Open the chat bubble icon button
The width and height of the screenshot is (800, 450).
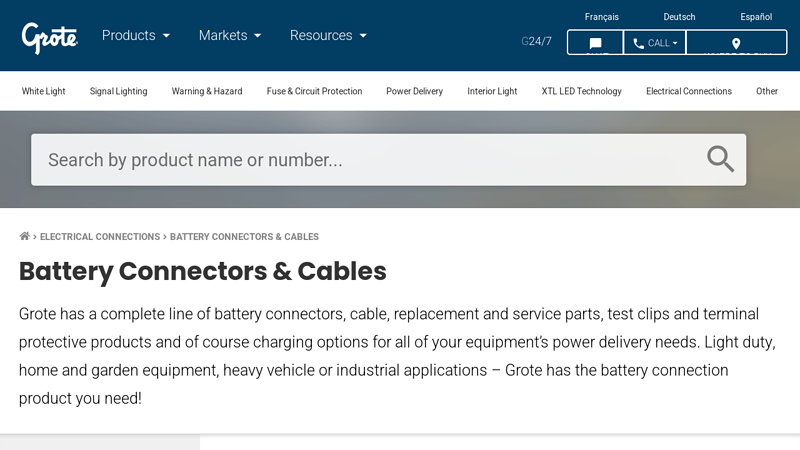[x=595, y=42]
